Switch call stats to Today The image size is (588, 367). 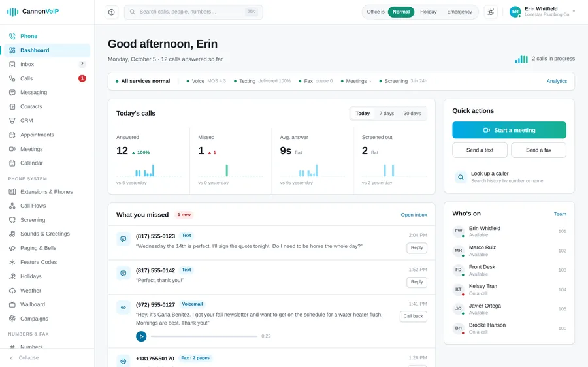coord(363,113)
